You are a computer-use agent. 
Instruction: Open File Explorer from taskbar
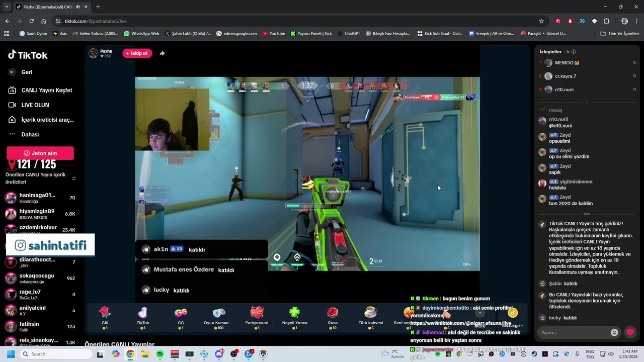(x=145, y=354)
